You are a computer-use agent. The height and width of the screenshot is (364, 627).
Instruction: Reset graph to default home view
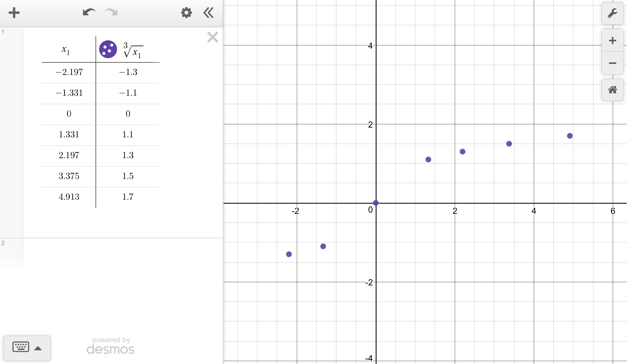[x=612, y=90]
